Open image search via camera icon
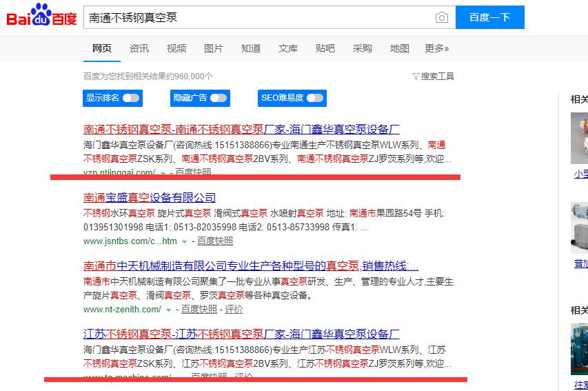 (441, 18)
